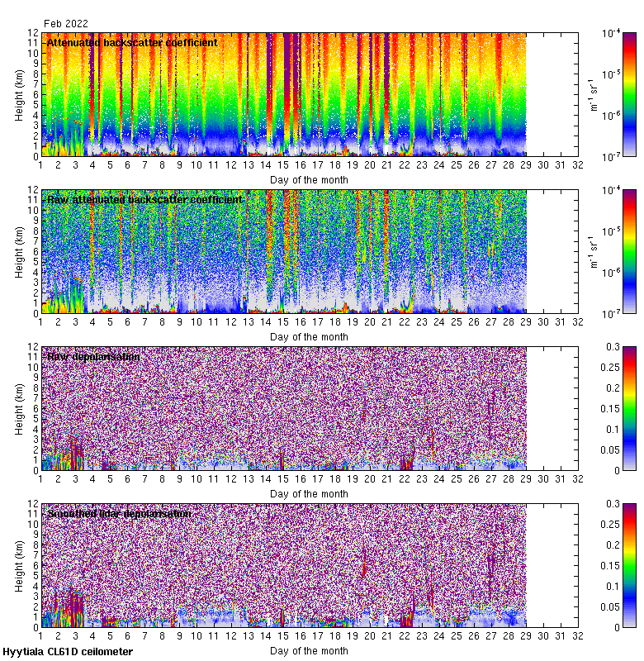Viewport: 644px width, 661px height.
Task: Click the 'm⁻¹ sr⁻¹' unit label of first colorbar
Action: pyautogui.click(x=593, y=95)
